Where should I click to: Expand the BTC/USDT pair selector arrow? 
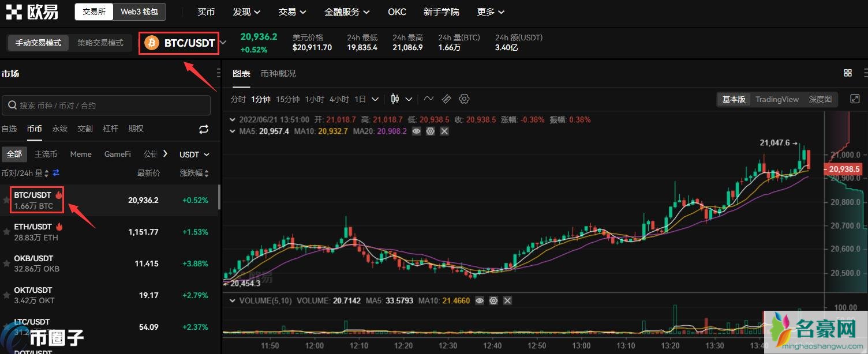tap(223, 43)
